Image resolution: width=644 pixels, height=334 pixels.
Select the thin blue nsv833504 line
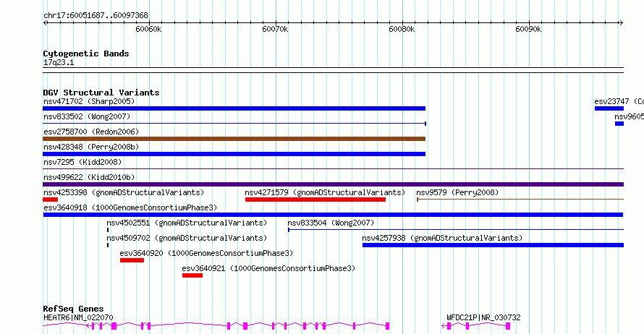pyautogui.click(x=456, y=230)
